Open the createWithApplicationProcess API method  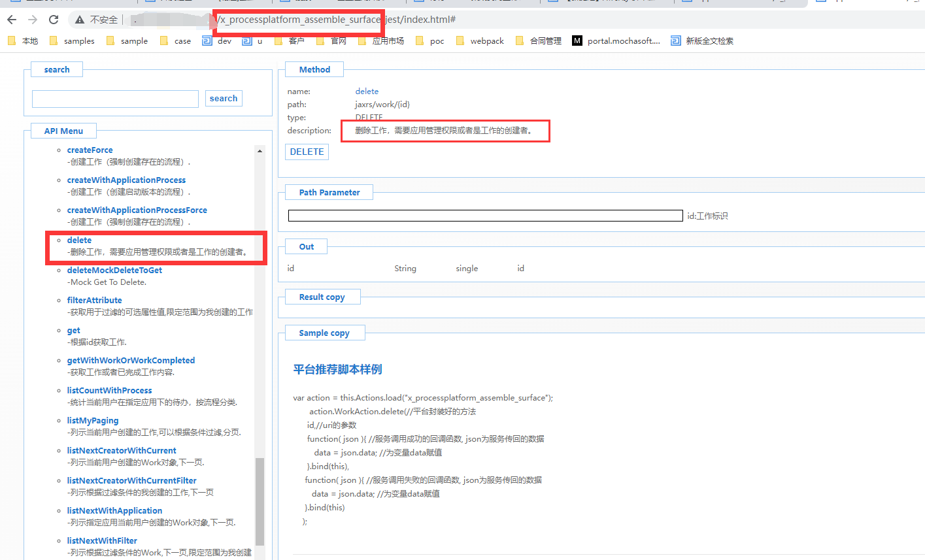click(x=126, y=180)
